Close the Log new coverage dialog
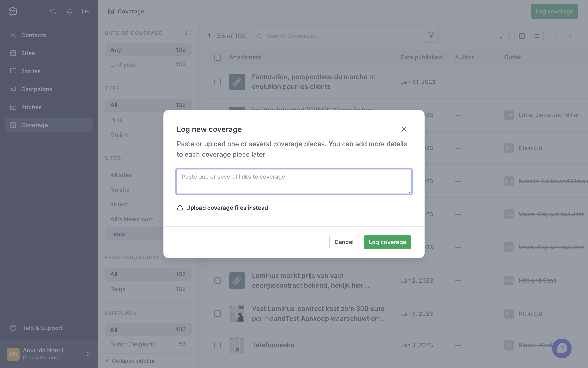Viewport: 588px width, 368px height. tap(404, 129)
